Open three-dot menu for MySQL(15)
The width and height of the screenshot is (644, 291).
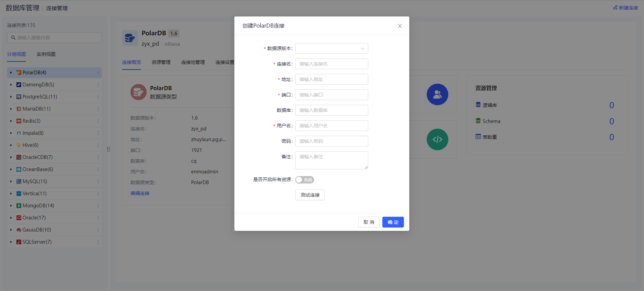98,181
